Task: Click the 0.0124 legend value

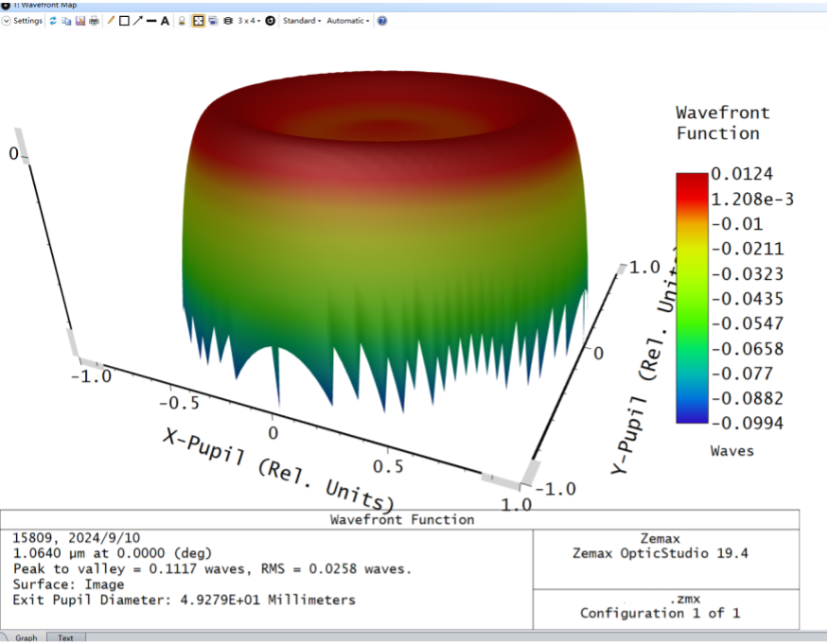Action: (742, 174)
